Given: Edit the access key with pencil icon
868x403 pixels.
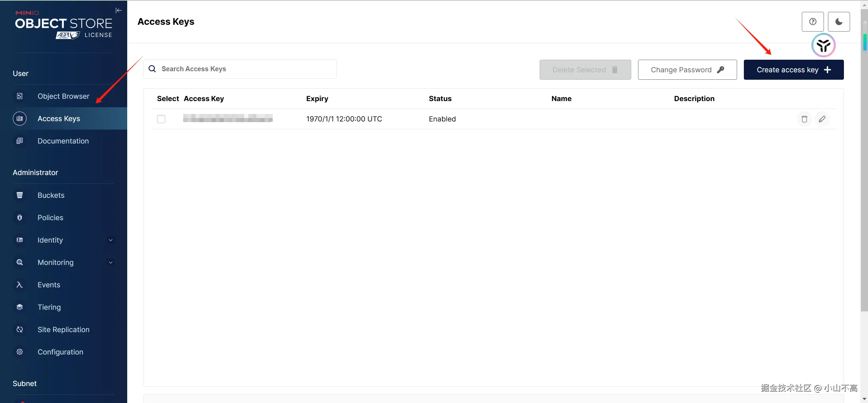Looking at the screenshot, I should click(822, 119).
